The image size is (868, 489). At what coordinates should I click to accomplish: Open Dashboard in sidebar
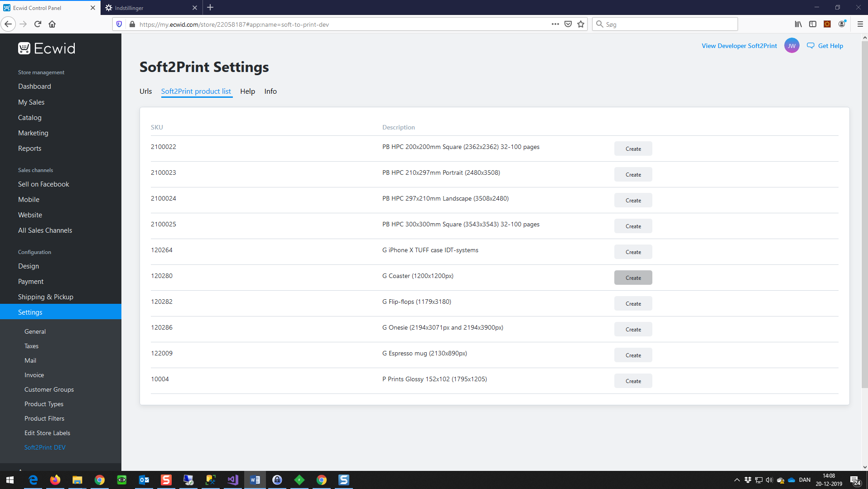(x=34, y=86)
